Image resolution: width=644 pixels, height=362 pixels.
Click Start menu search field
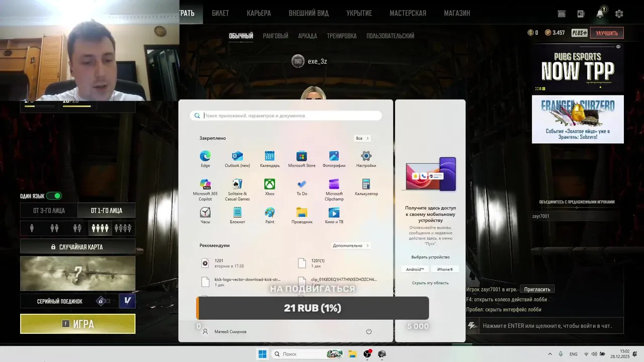pos(286,116)
